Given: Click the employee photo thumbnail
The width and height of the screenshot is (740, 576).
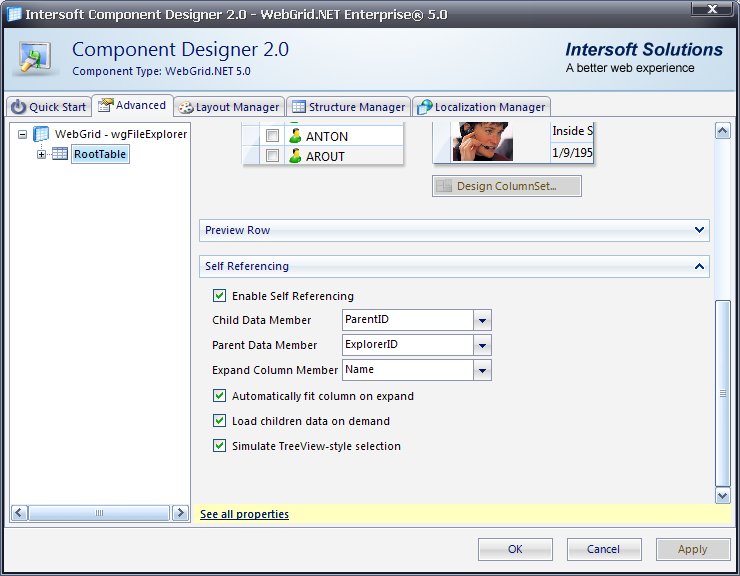Looking at the screenshot, I should 482,142.
